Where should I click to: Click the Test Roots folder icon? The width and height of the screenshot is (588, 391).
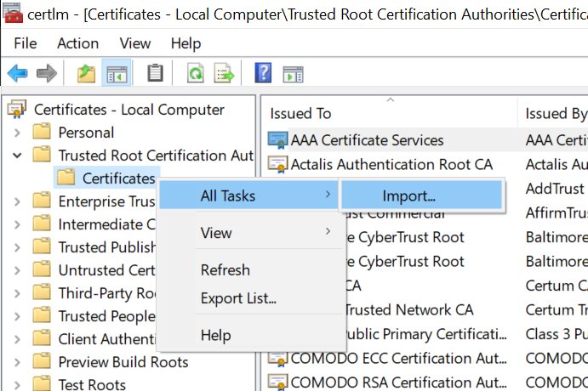[x=42, y=384]
